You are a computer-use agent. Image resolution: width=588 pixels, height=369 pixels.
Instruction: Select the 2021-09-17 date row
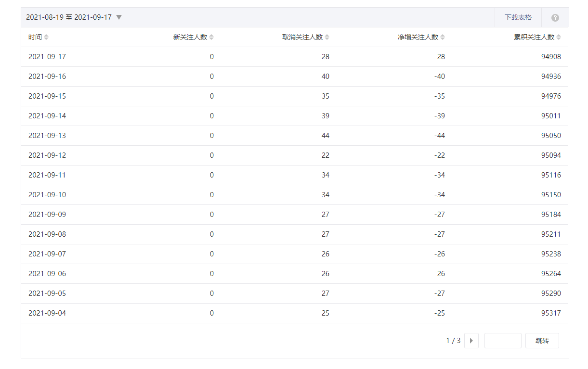pyautogui.click(x=47, y=57)
